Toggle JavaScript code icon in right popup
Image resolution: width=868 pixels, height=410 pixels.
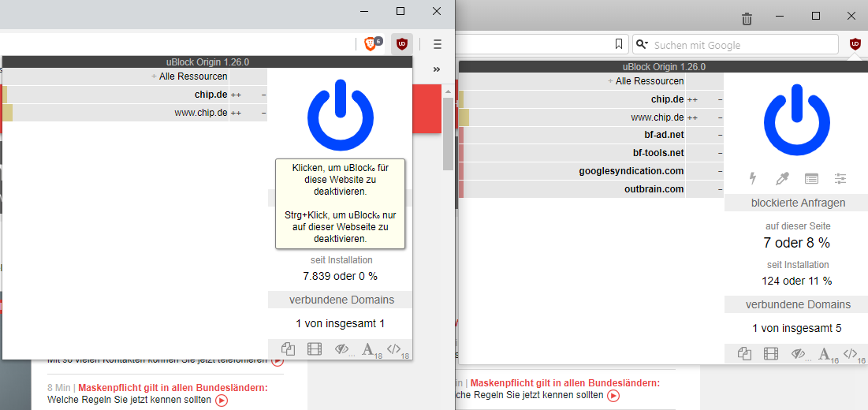tap(851, 353)
